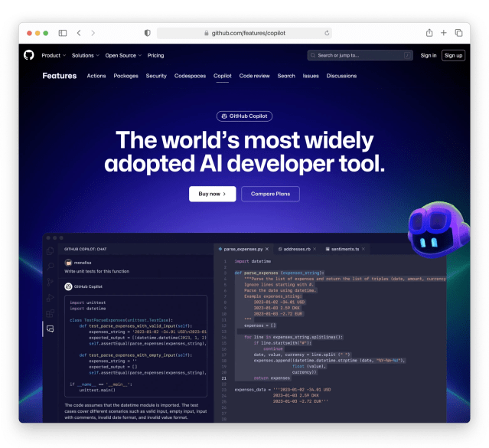Image resolution: width=489 pixels, height=448 pixels.
Task: Select the Copilot features tab
Action: click(223, 76)
